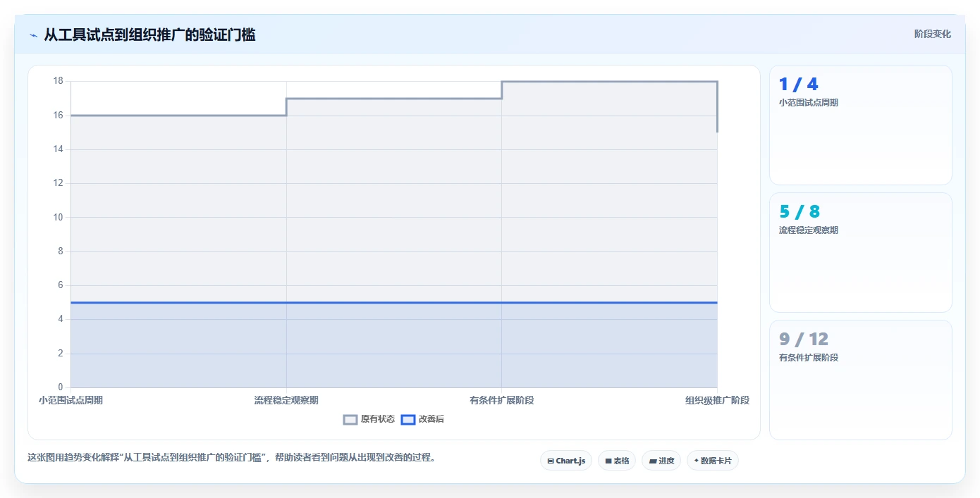Click the description sentence below the chart
The image size is (980, 498).
pyautogui.click(x=231, y=457)
